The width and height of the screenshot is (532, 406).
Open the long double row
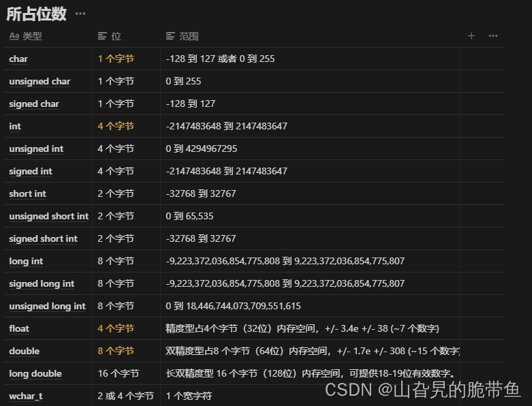tap(35, 373)
